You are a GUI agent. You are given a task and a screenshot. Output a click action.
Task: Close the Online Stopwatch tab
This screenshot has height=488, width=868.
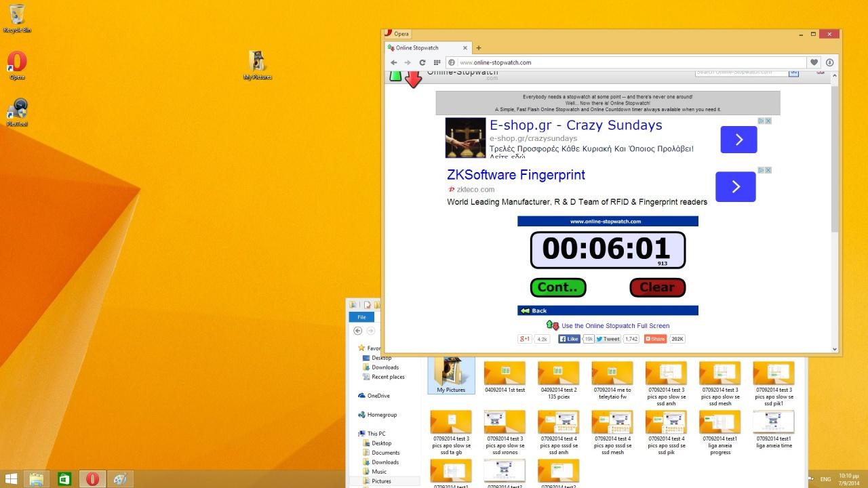(465, 48)
